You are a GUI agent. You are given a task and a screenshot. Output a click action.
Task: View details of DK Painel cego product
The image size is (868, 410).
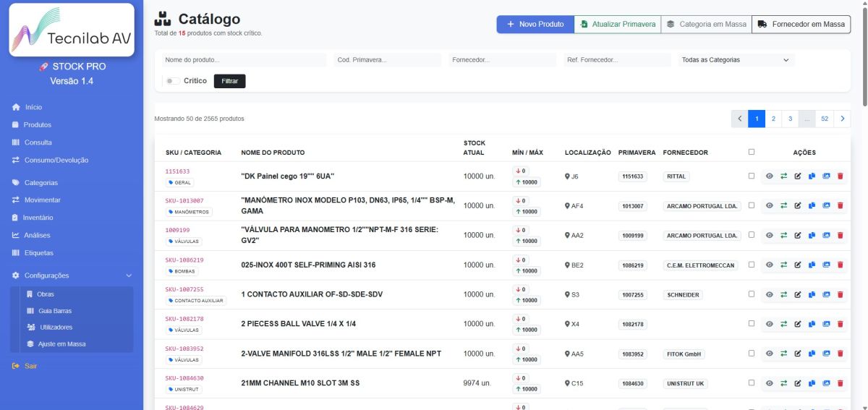pyautogui.click(x=770, y=176)
